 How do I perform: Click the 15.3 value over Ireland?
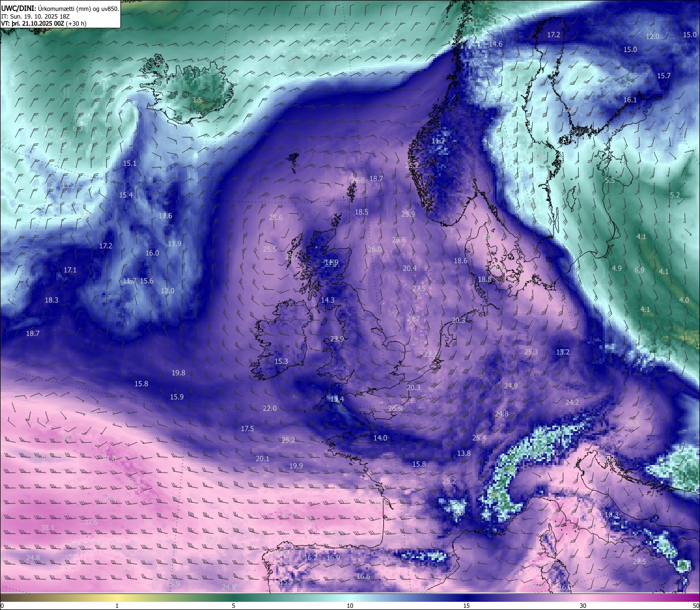[x=281, y=361]
